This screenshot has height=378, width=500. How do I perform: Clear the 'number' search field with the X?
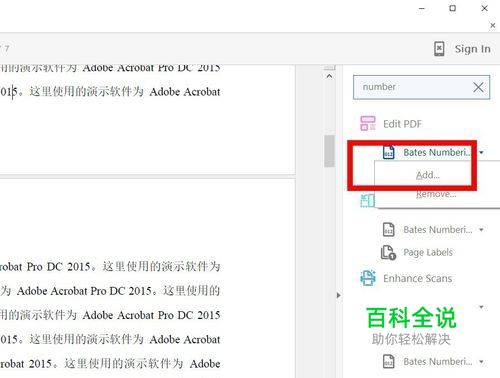(x=478, y=87)
